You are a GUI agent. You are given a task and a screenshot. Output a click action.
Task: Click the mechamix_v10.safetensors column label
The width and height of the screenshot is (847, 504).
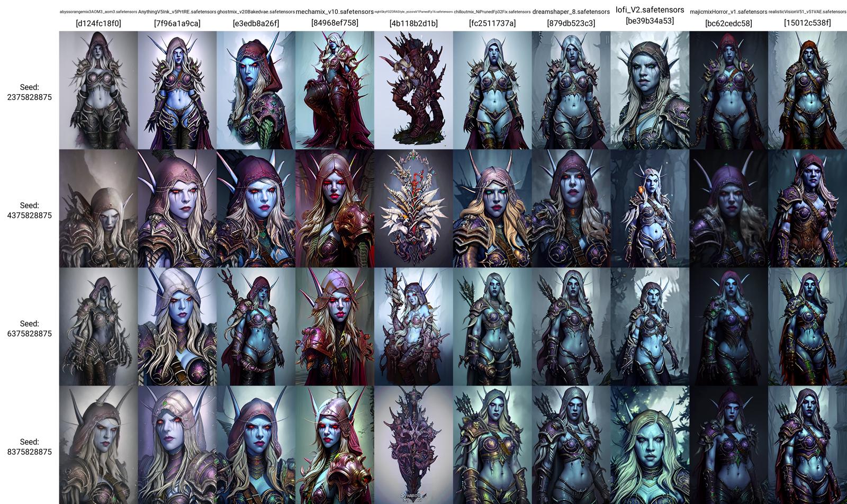(335, 11)
